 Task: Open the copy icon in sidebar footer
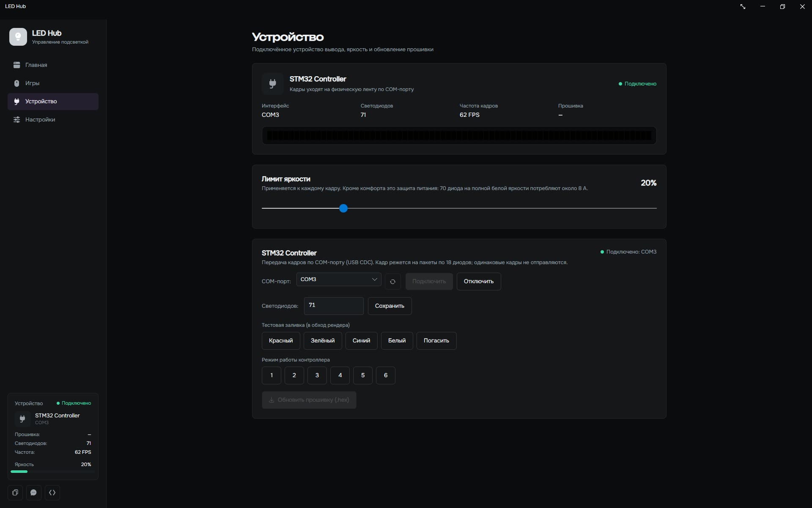pyautogui.click(x=15, y=493)
